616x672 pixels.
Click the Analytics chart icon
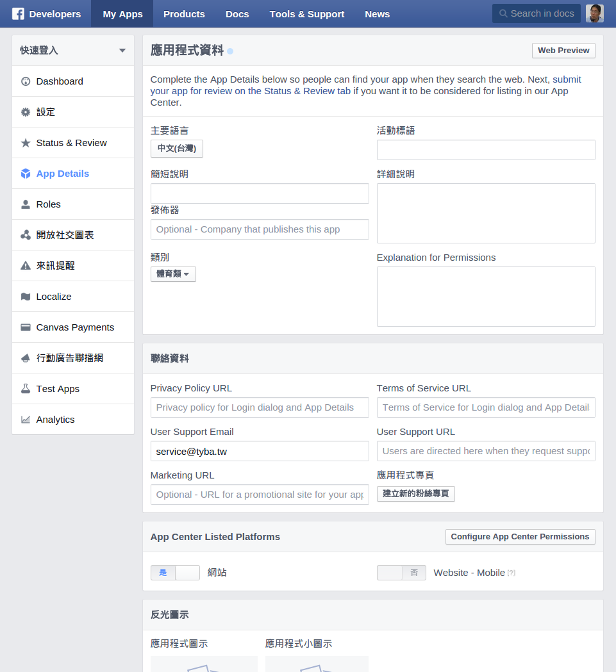pos(26,420)
